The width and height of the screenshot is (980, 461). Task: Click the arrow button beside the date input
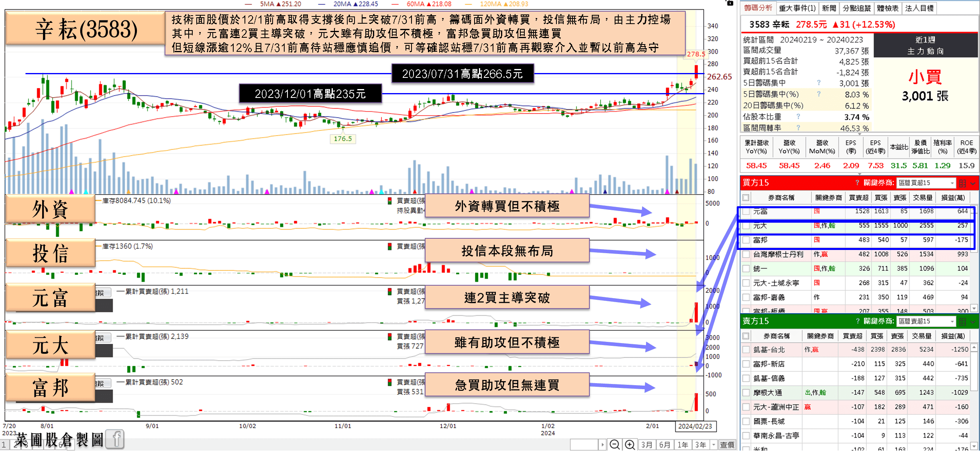tap(602, 445)
